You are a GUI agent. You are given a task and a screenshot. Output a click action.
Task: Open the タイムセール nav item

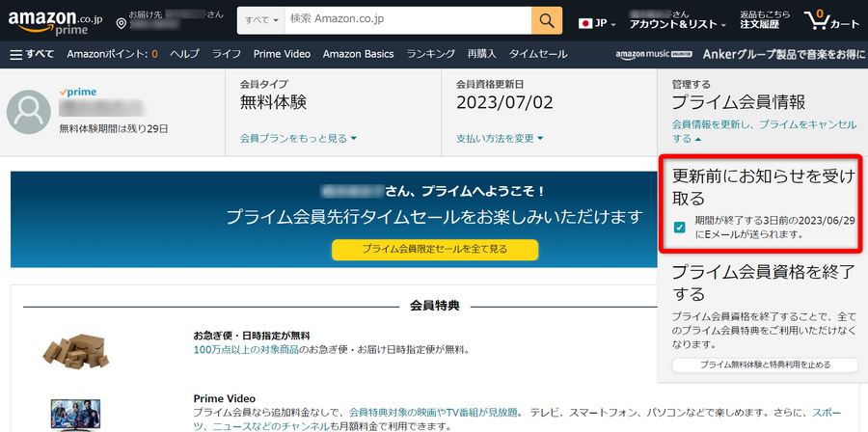point(538,54)
